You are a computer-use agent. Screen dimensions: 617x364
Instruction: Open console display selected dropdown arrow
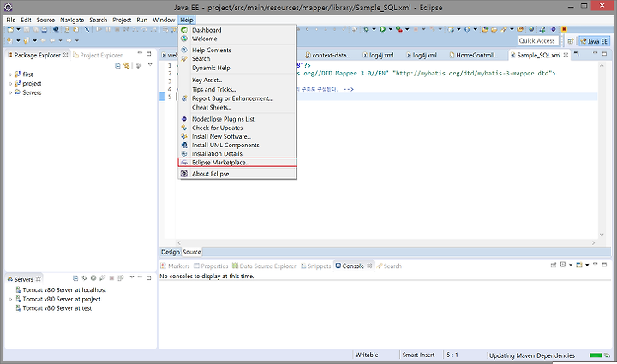571,265
